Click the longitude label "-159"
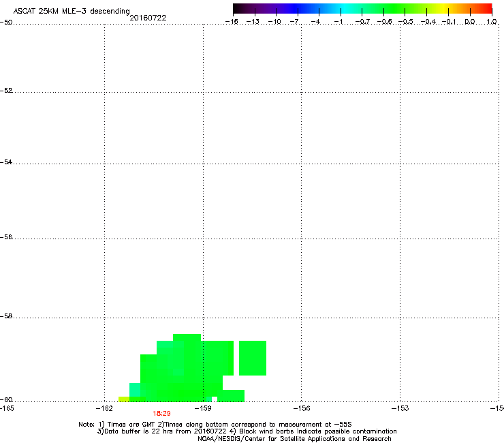This screenshot has width=504, height=443. 203,408
